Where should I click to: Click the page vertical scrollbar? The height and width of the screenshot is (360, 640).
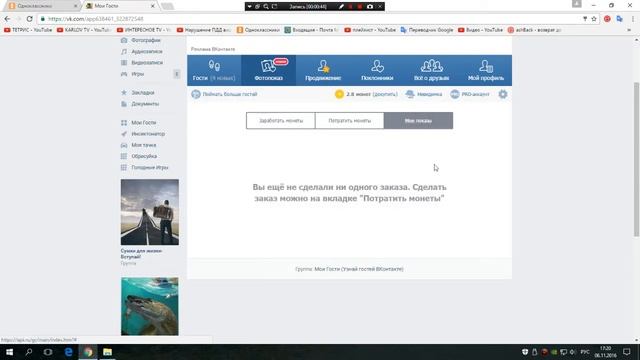(x=636, y=159)
